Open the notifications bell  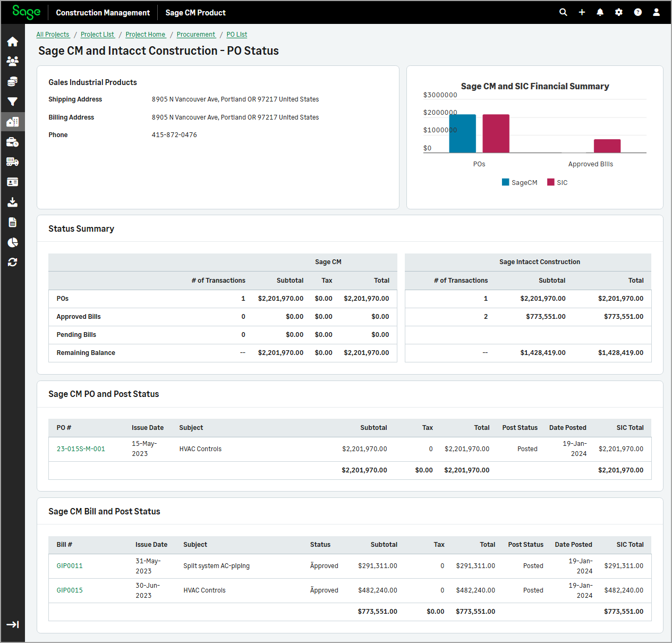click(x=600, y=12)
